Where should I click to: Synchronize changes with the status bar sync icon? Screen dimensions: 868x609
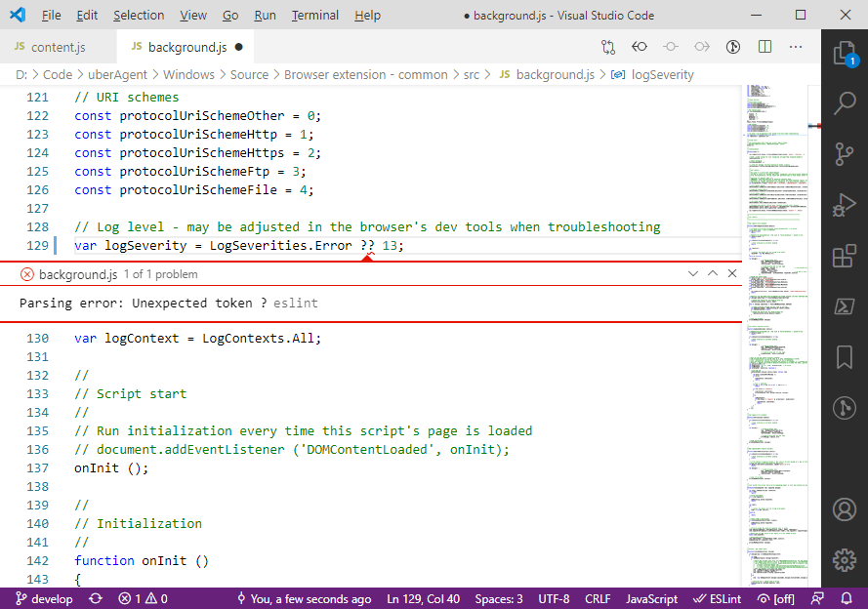click(x=95, y=597)
